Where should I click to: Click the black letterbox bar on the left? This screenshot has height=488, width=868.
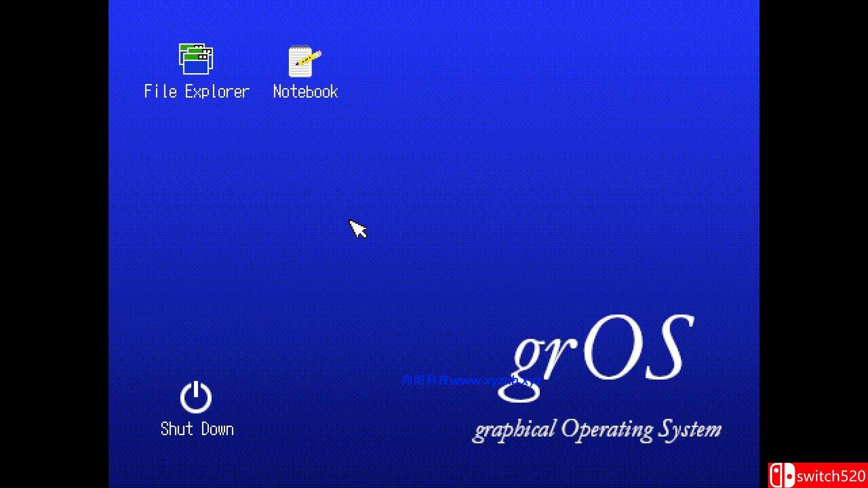(54, 244)
